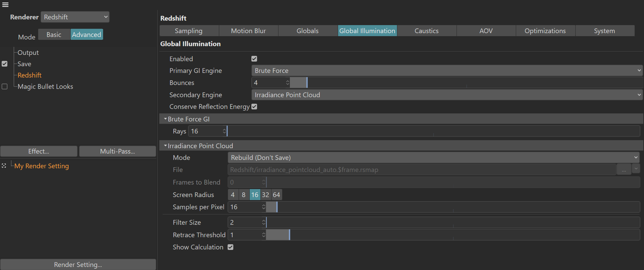Switch to the Motion Blur tab
The image size is (644, 270).
(x=248, y=31)
